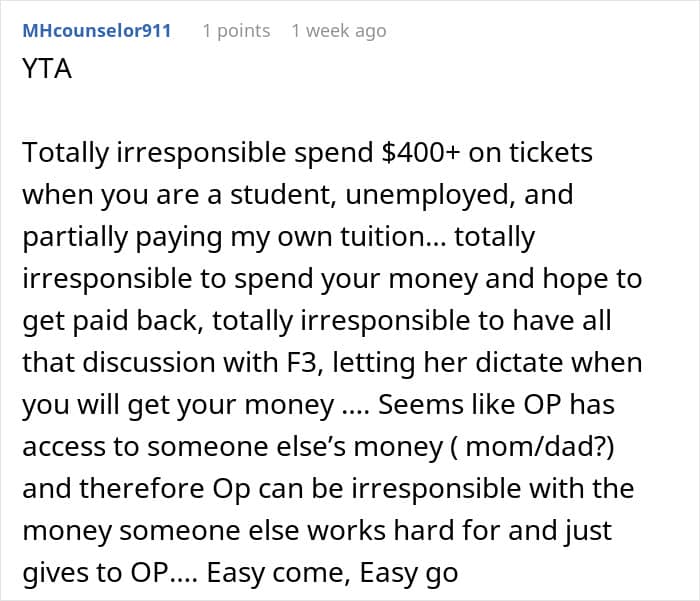This screenshot has height=601, width=700.
Task: Click the "1 points" score label
Action: [236, 30]
